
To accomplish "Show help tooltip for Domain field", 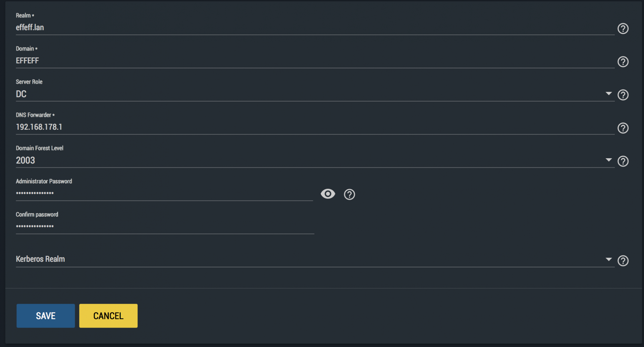I will click(623, 62).
